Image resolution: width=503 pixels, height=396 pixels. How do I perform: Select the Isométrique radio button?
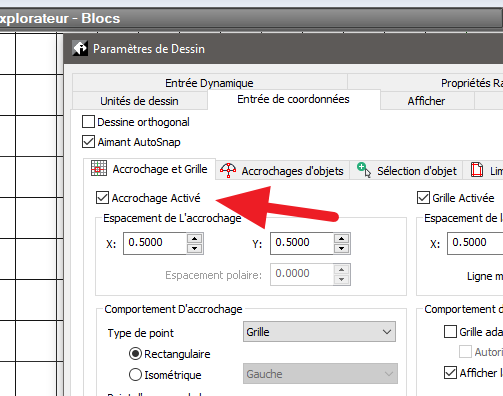(x=135, y=375)
